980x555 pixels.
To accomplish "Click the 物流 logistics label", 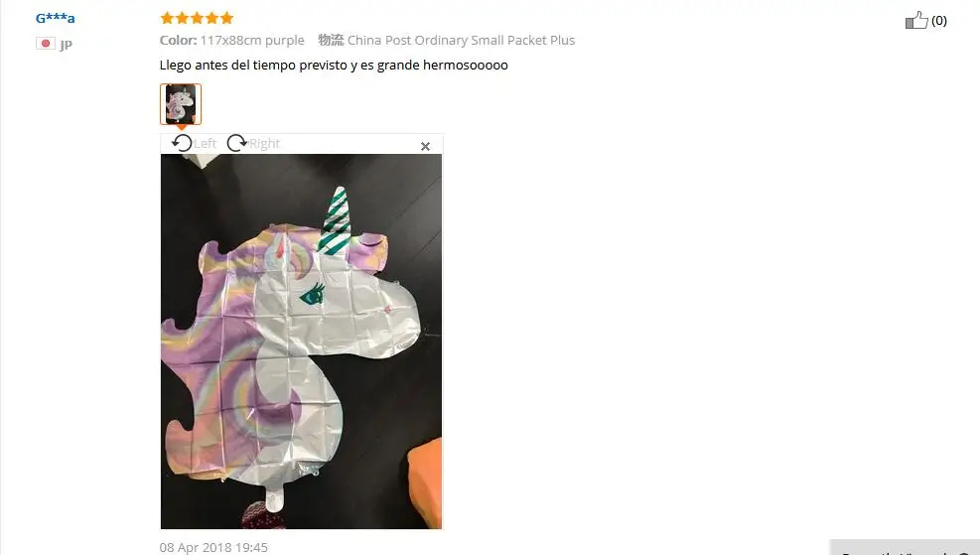I will (331, 40).
